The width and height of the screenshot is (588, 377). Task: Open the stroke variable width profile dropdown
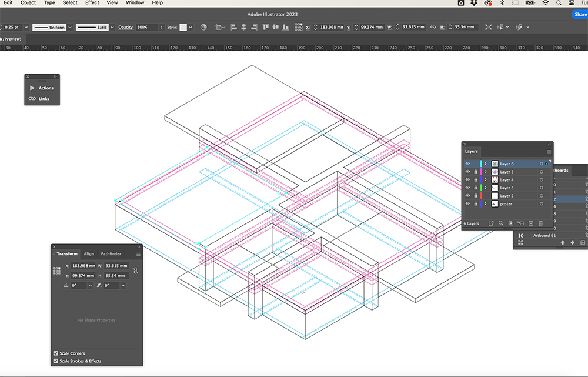coord(70,26)
